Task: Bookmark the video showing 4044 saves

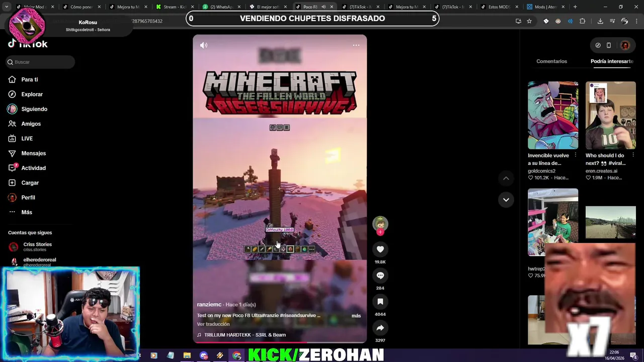Action: click(x=380, y=302)
